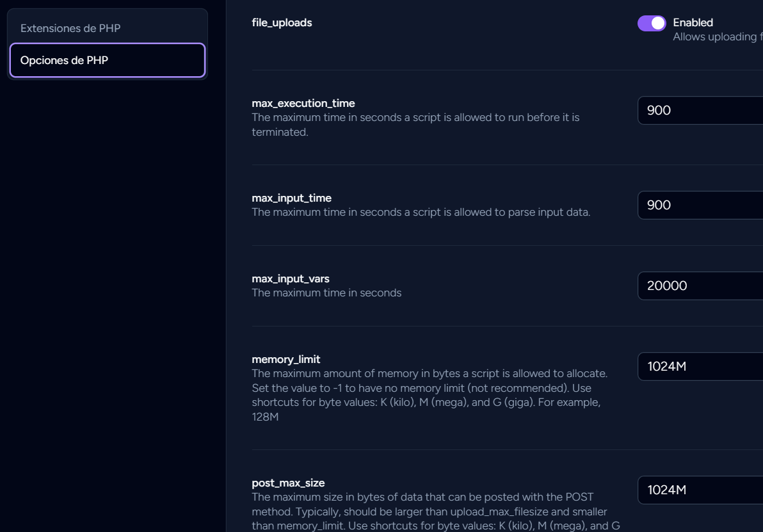Click the max_input_time description text
This screenshot has width=763, height=532.
421,212
